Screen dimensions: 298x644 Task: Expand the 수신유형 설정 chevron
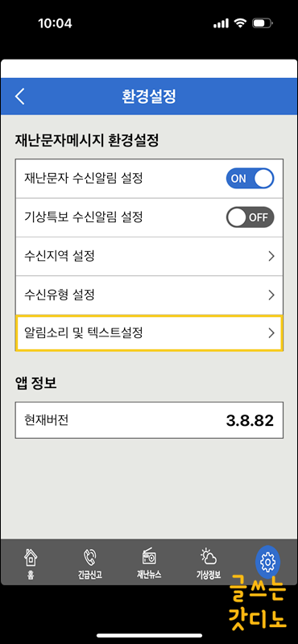[x=271, y=295]
